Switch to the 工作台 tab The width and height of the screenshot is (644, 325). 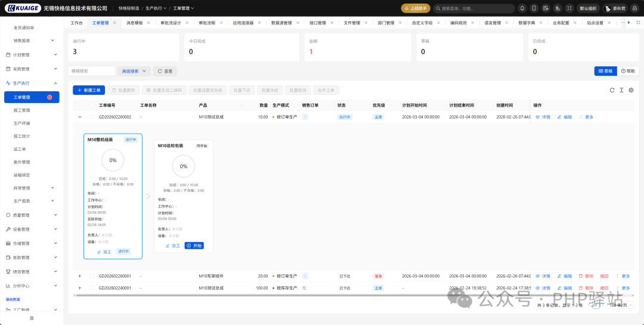tap(76, 23)
